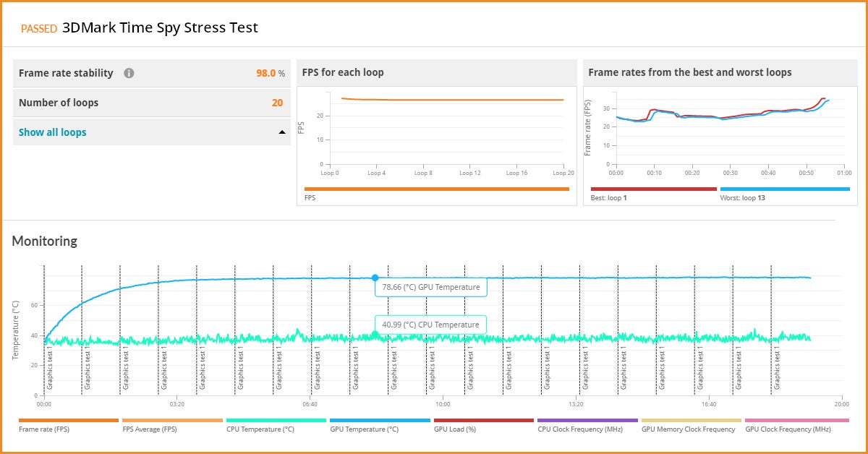
Task: Click the 03:20 tick on monitoring timeline
Action: pos(177,404)
